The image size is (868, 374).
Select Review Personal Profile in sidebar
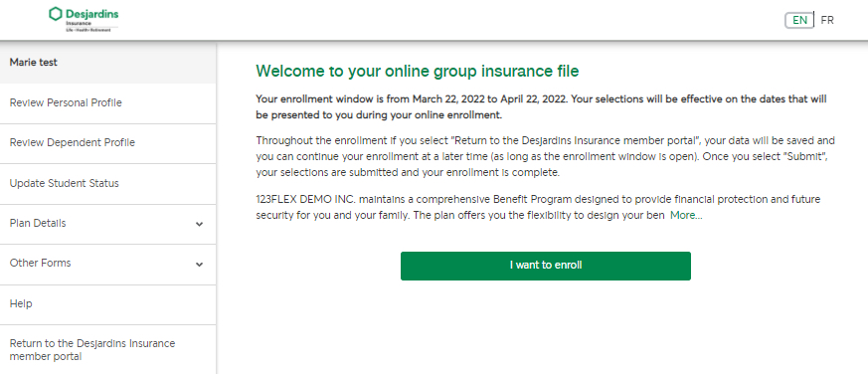[108, 103]
